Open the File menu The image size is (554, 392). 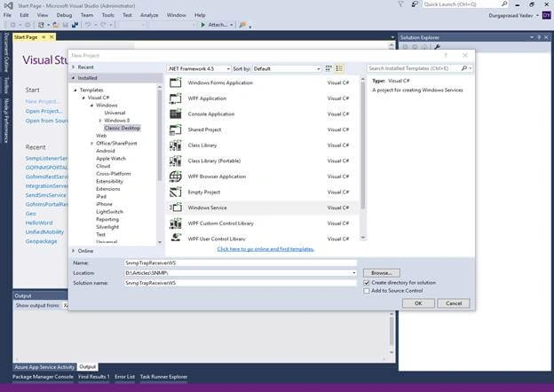[x=7, y=15]
